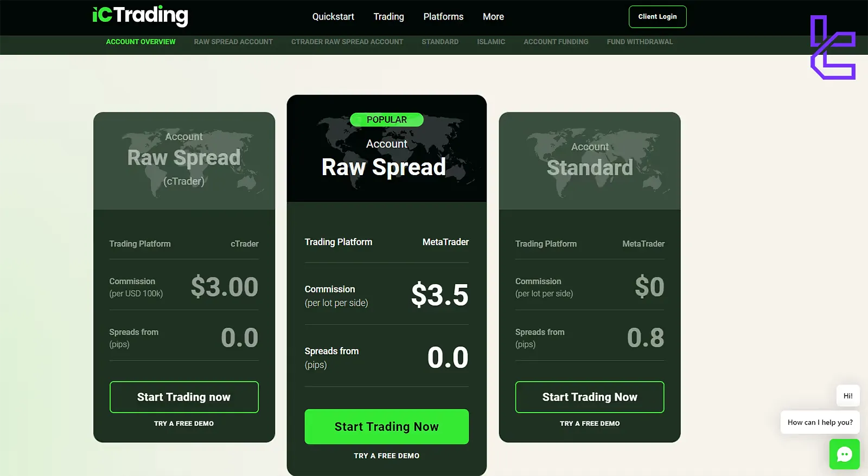Click 'Commission (per USD 100k)' label
This screenshot has height=476, width=868.
point(136,287)
